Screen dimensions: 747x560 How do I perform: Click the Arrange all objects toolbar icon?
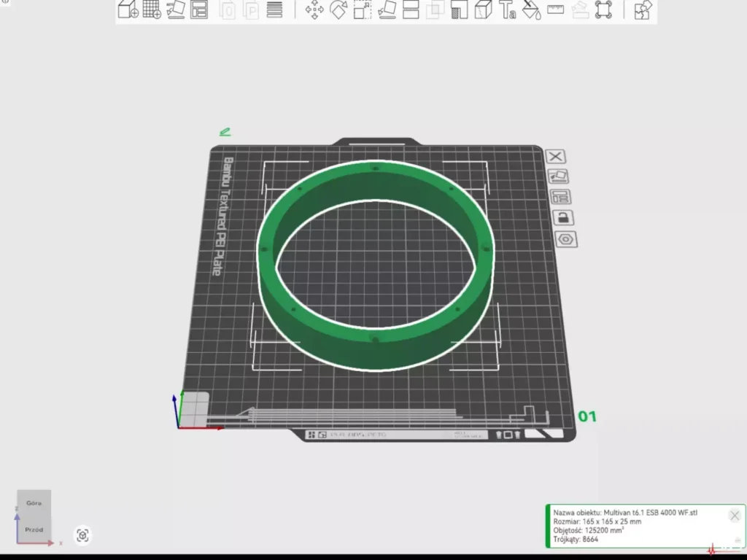point(199,9)
